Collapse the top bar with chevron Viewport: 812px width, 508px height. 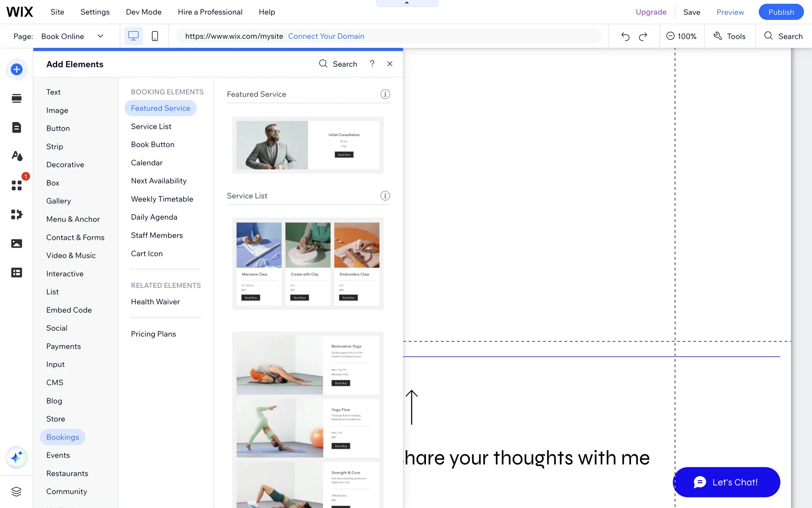407,3
